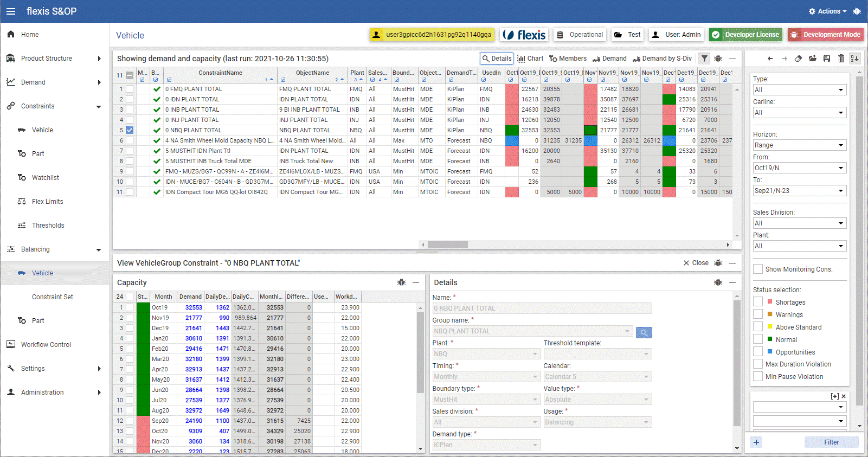Open Watchlist in the sidebar
The width and height of the screenshot is (868, 457).
46,178
